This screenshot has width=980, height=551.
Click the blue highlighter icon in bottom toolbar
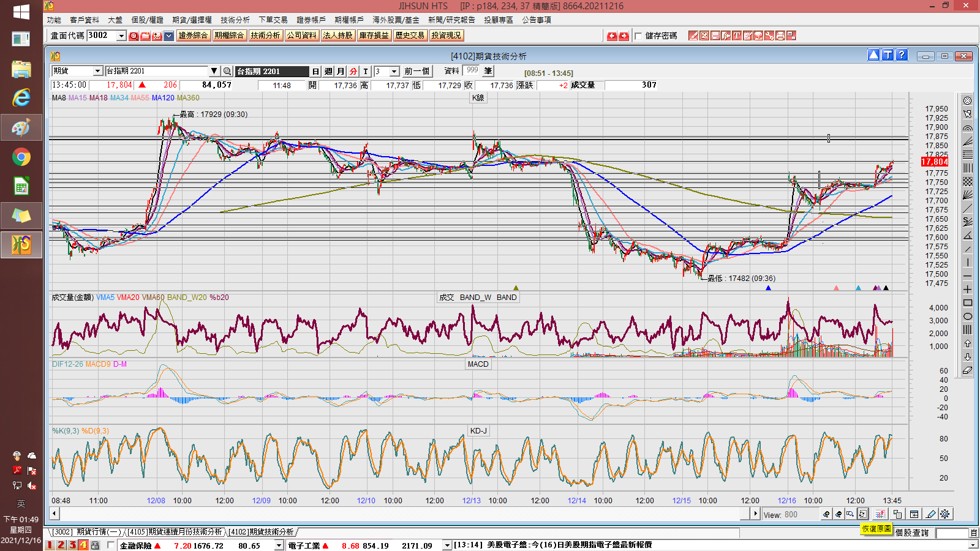point(930,514)
